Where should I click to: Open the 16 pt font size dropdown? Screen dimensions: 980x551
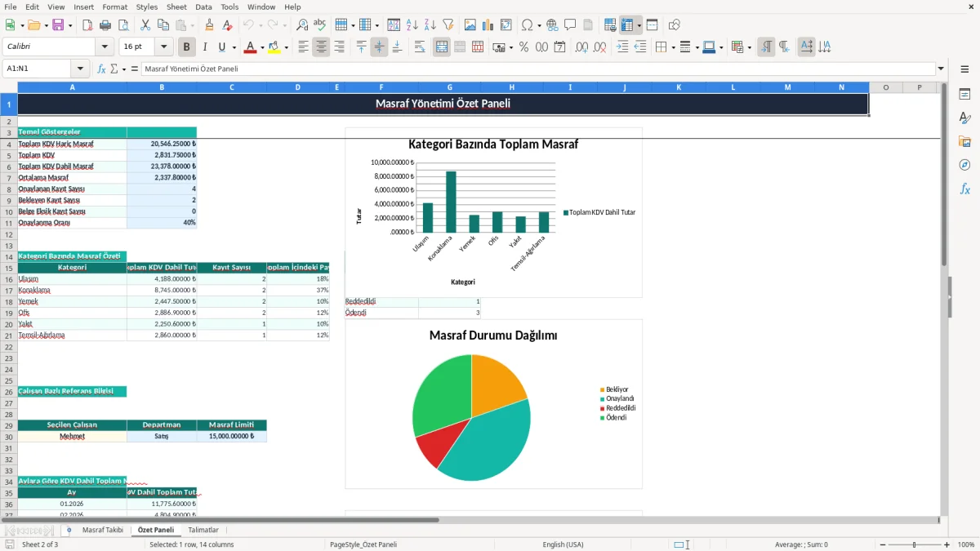coord(164,47)
